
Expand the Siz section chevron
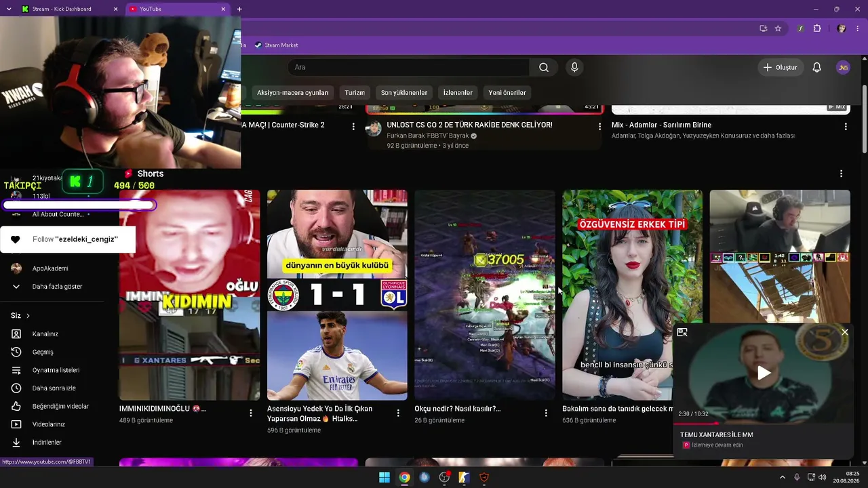point(28,316)
